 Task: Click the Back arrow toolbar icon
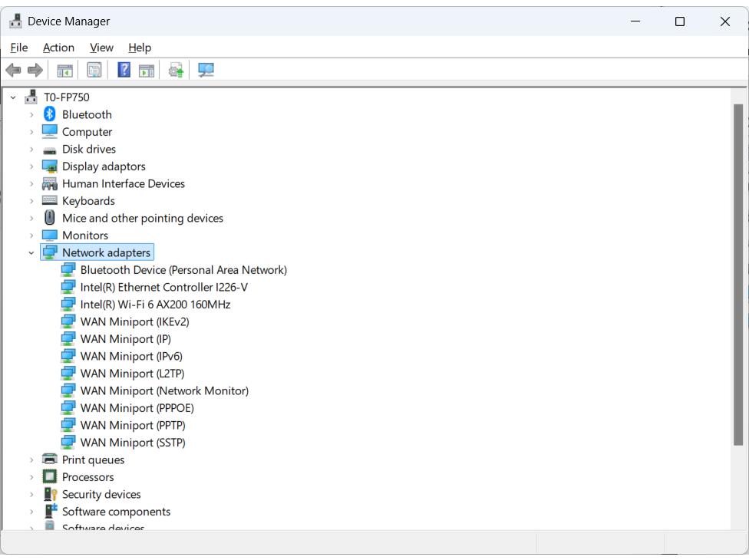(x=13, y=70)
